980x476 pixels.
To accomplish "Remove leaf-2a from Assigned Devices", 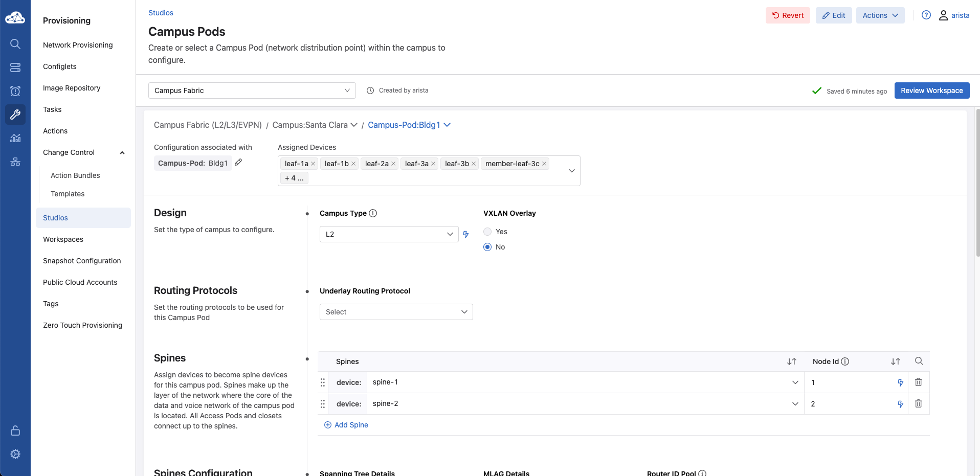I will click(x=393, y=164).
